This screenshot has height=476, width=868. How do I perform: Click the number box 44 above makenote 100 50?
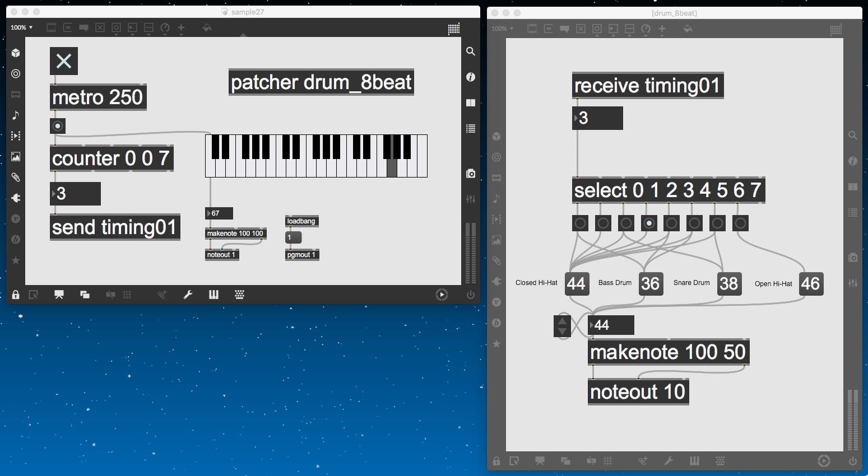coord(611,325)
